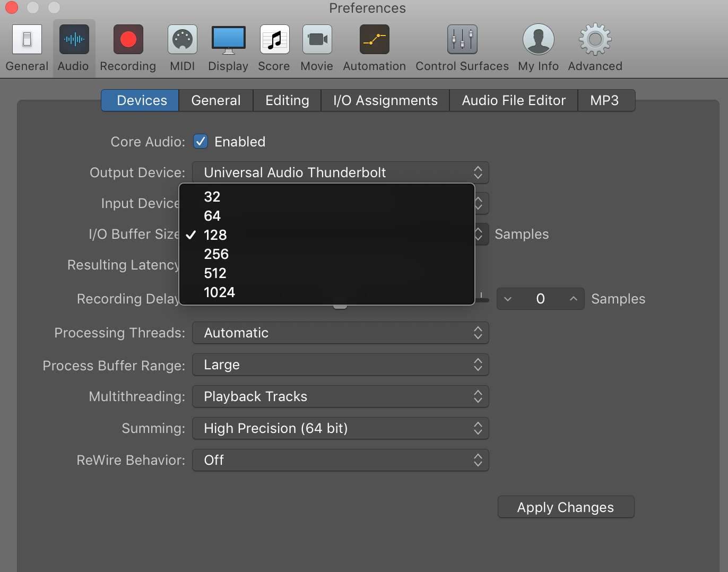The image size is (728, 572).
Task: Open Control Surfaces preferences icon
Action: 462,40
